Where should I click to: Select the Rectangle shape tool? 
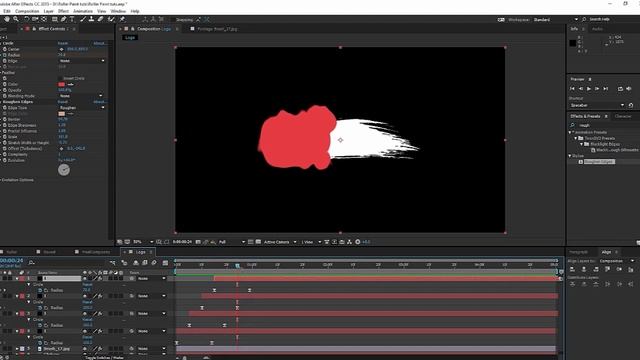click(54, 19)
